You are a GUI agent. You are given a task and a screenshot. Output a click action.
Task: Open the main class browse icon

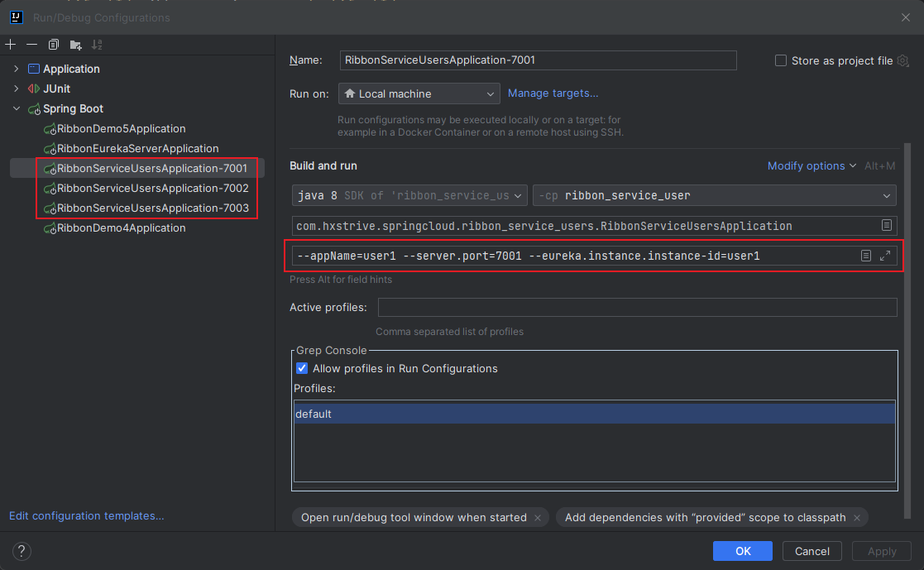886,225
